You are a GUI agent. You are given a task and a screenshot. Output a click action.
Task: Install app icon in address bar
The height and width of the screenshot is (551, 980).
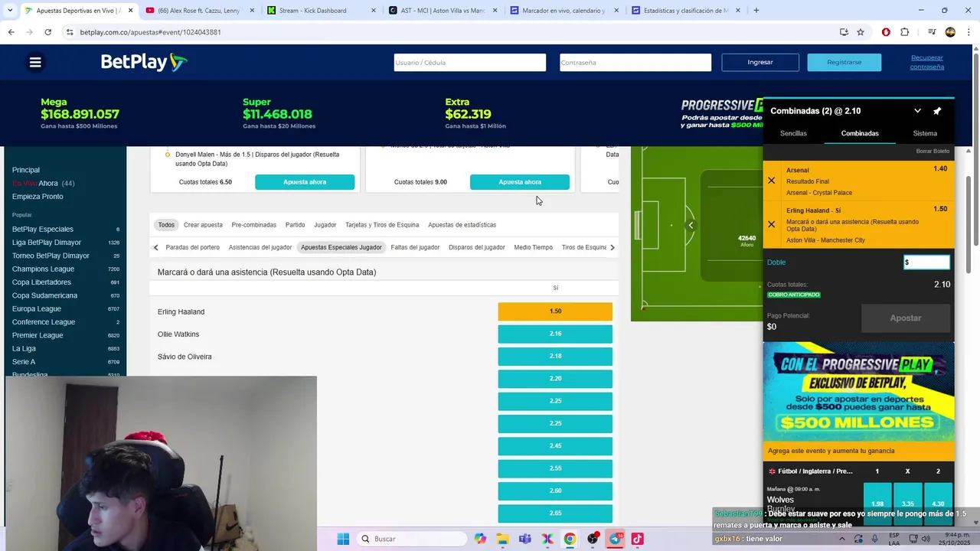coord(844,32)
